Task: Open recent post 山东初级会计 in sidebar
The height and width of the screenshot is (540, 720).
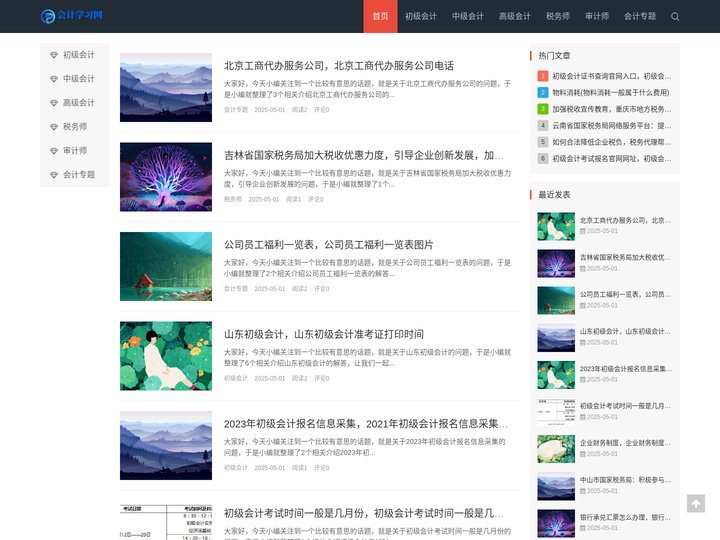Action: click(x=625, y=332)
